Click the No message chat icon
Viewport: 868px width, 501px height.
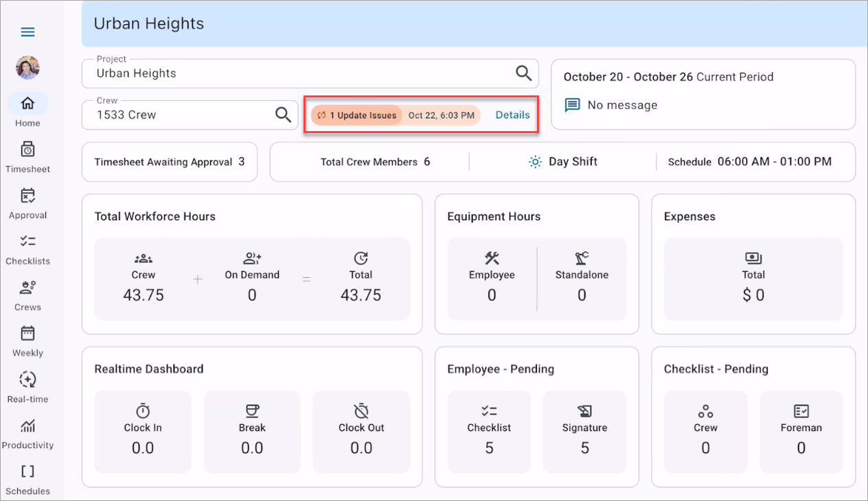click(572, 105)
